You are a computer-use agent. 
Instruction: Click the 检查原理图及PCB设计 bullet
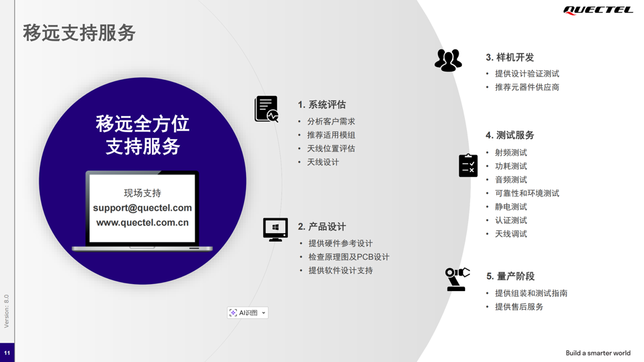348,257
